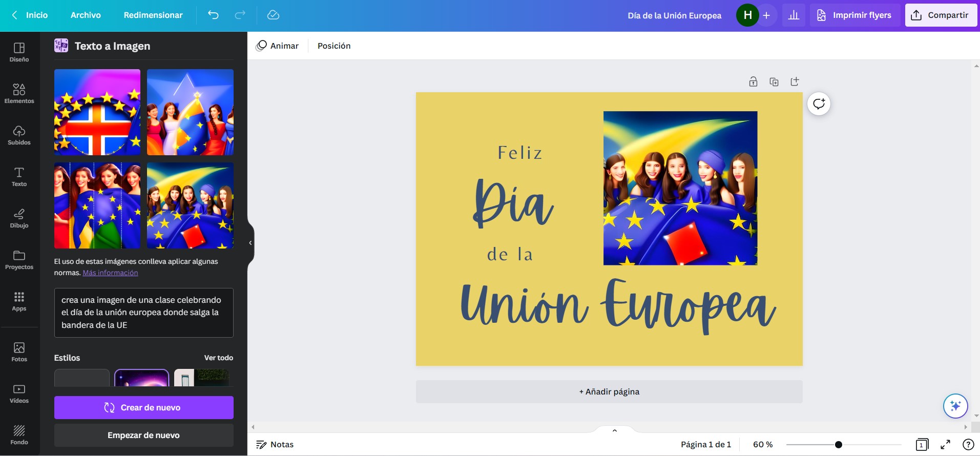Open the Redimensionar menu
980x456 pixels.
click(x=153, y=15)
